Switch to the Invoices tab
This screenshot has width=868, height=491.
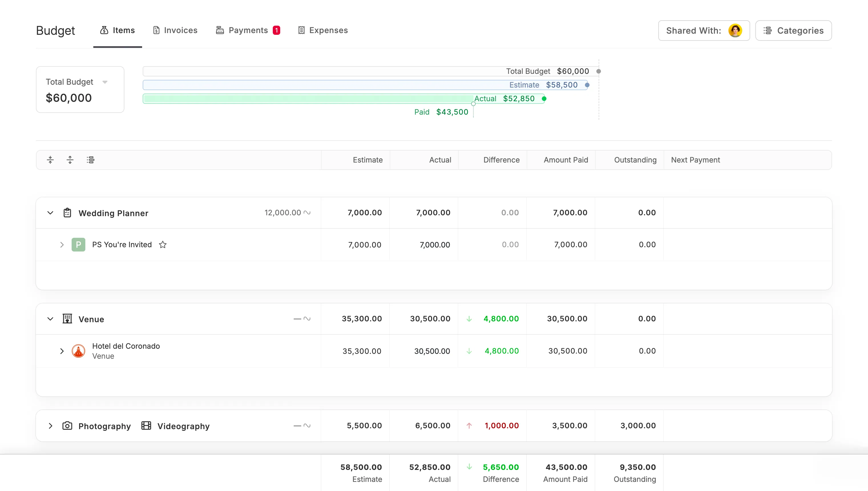(x=175, y=30)
